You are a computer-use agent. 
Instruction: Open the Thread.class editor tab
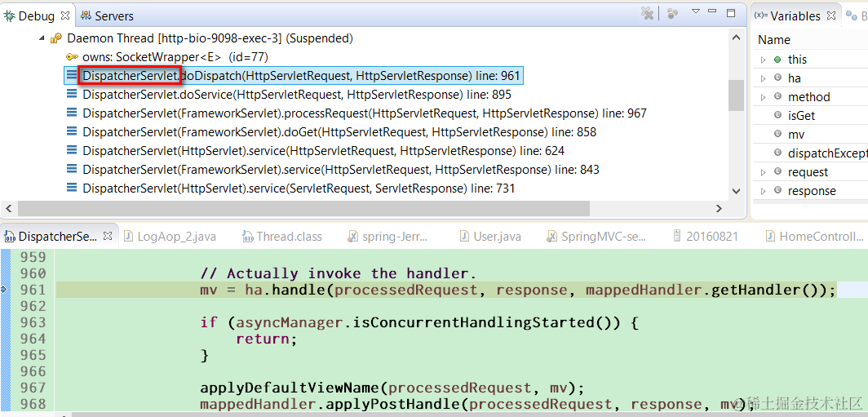coord(281,237)
